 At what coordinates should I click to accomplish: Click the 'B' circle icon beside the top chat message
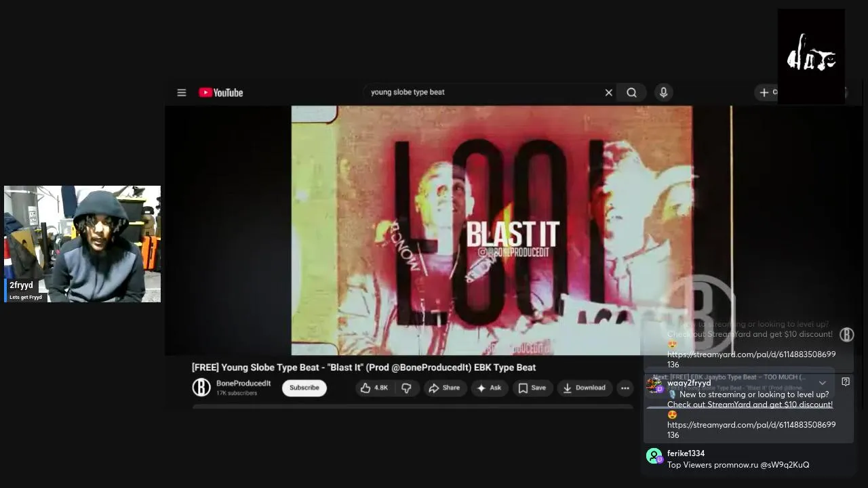click(x=847, y=334)
